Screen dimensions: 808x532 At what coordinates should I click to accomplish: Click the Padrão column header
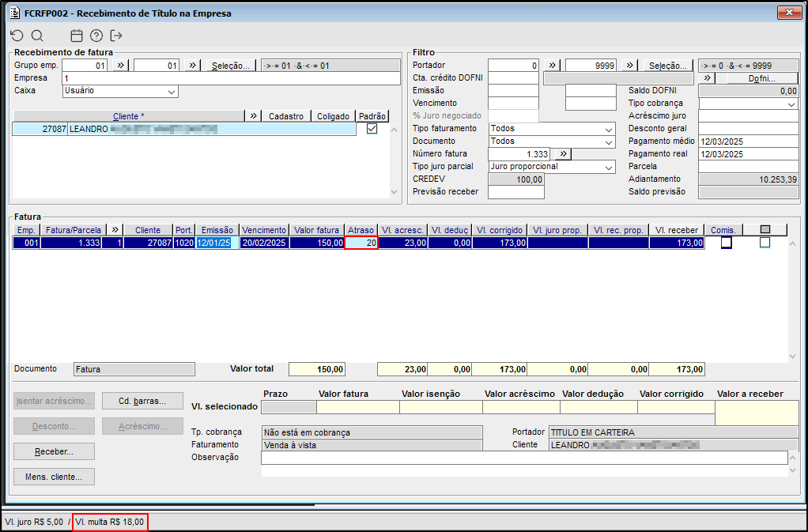[372, 116]
